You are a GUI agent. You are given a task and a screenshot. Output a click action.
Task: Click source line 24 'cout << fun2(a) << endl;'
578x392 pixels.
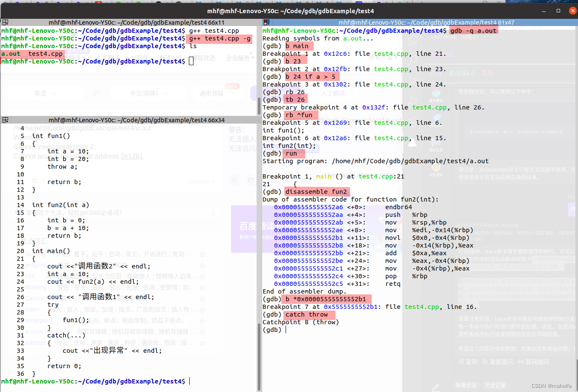(x=93, y=282)
